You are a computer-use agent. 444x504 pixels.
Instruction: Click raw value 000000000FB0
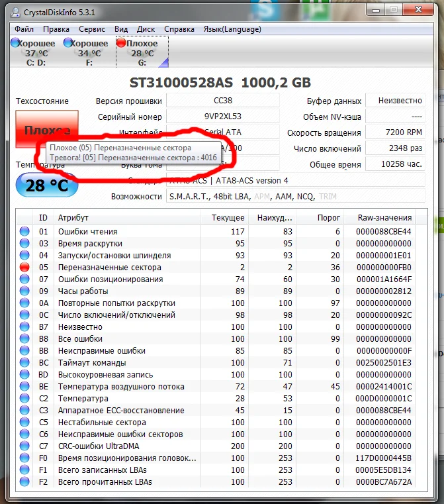click(x=384, y=267)
